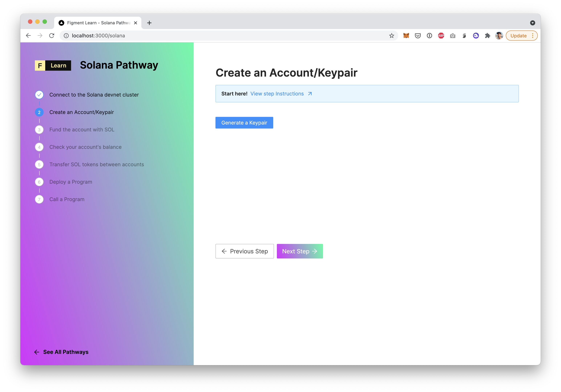Viewport: 561px width, 392px height.
Task: Click the camera/screenshot icon in toolbar
Action: tap(453, 35)
